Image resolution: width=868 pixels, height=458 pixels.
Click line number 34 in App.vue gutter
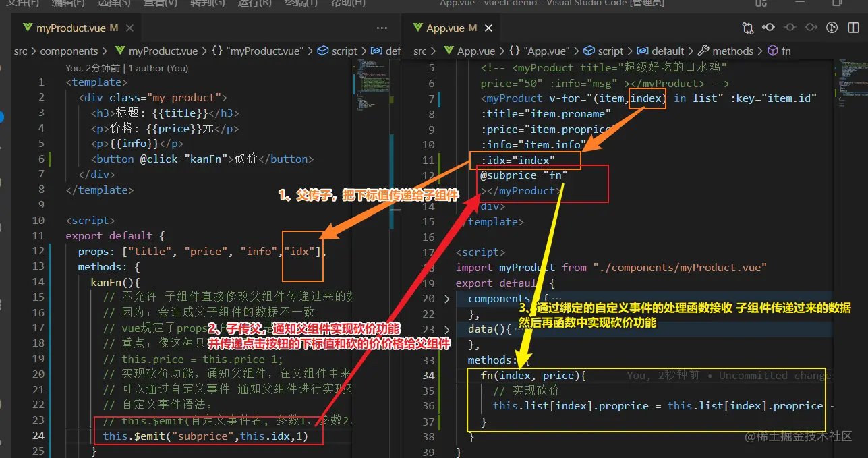click(428, 375)
